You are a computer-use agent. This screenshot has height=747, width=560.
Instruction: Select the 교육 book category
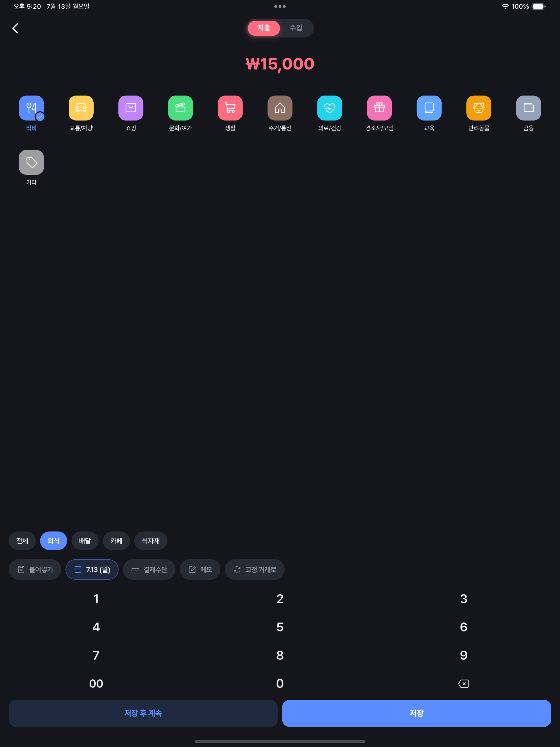click(429, 108)
